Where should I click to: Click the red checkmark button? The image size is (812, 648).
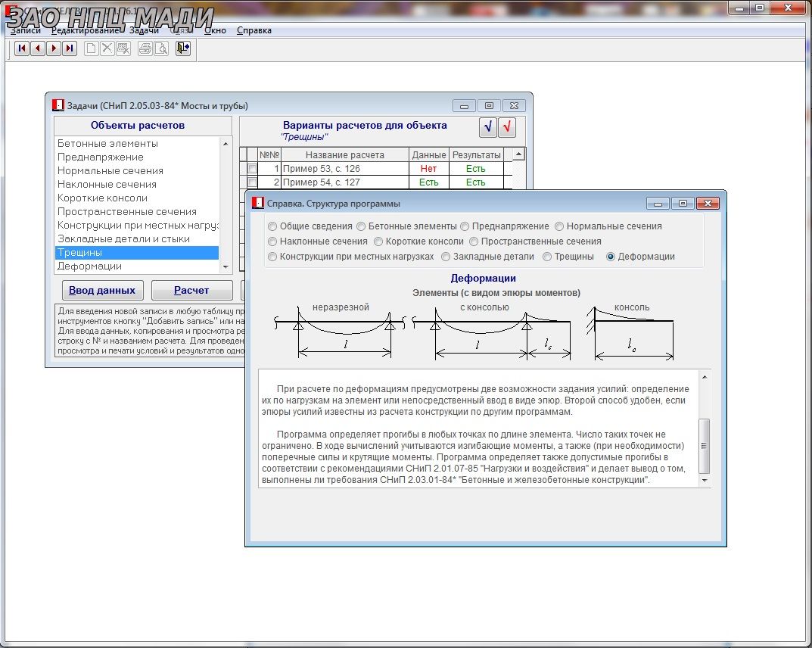(507, 127)
